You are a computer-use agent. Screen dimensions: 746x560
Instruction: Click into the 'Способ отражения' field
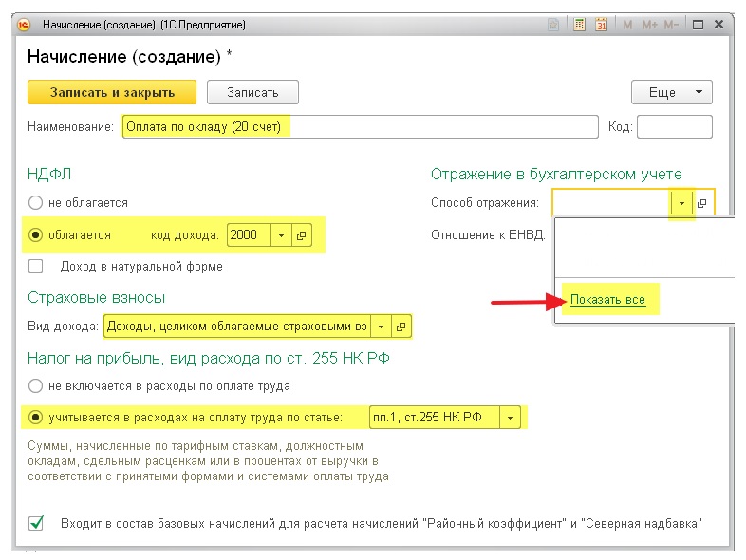click(x=612, y=204)
